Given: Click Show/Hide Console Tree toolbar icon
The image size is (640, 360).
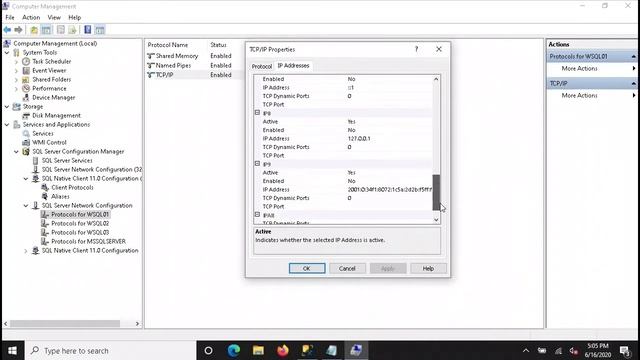Looking at the screenshot, I should pos(46,30).
